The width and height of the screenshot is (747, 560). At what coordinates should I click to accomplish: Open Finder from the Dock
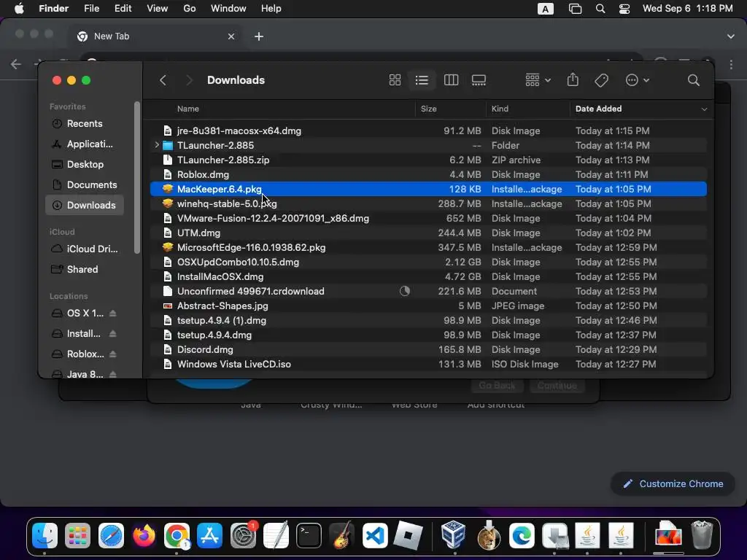pyautogui.click(x=44, y=536)
